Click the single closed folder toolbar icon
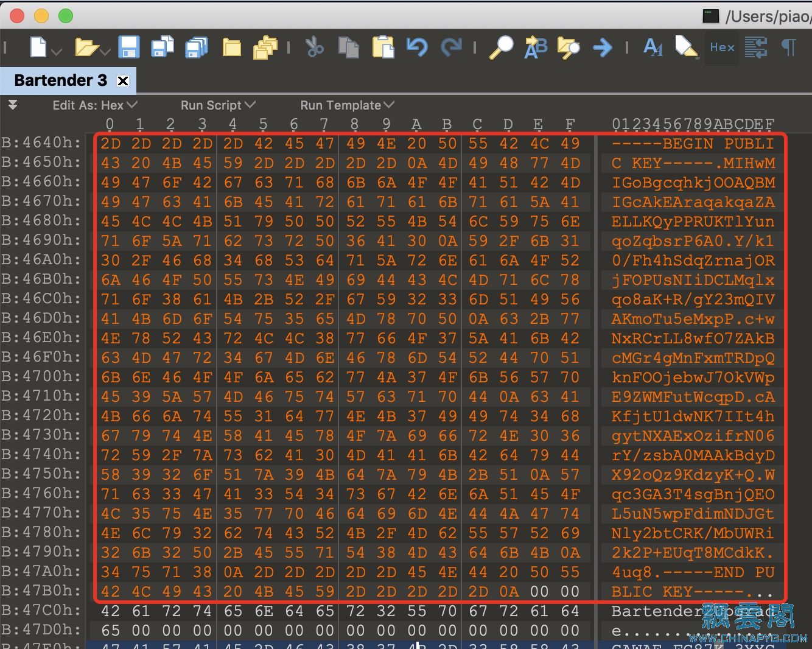Screen dimensions: 812x649 pyautogui.click(x=231, y=48)
